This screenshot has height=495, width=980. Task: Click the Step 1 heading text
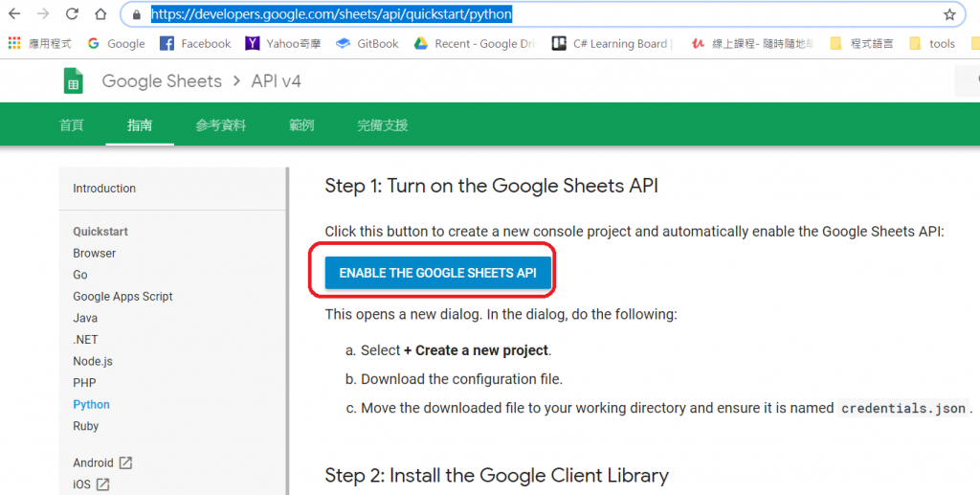point(491,186)
